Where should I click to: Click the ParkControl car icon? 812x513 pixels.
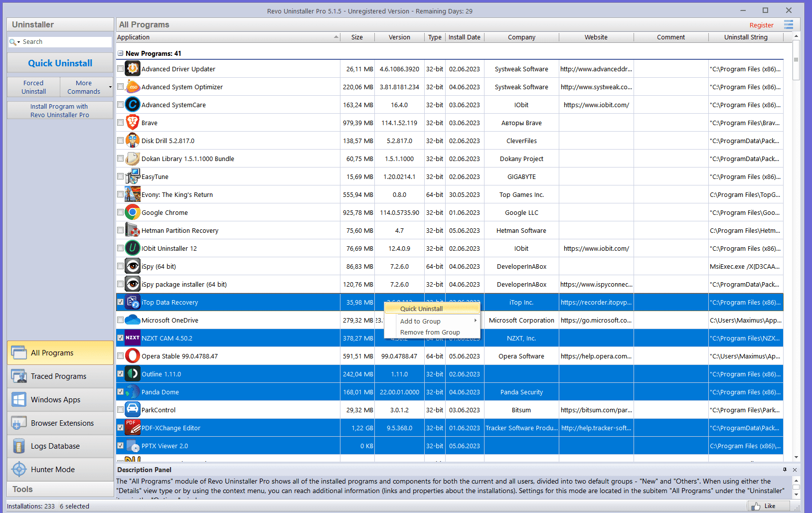[x=133, y=410]
